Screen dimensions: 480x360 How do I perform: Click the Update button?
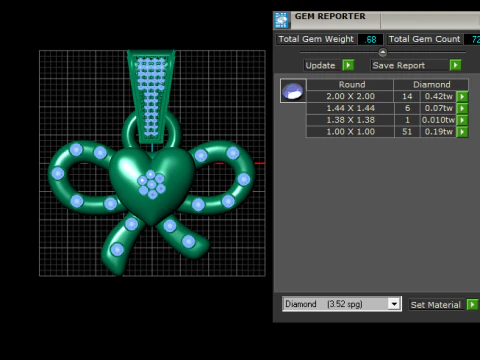[x=323, y=65]
